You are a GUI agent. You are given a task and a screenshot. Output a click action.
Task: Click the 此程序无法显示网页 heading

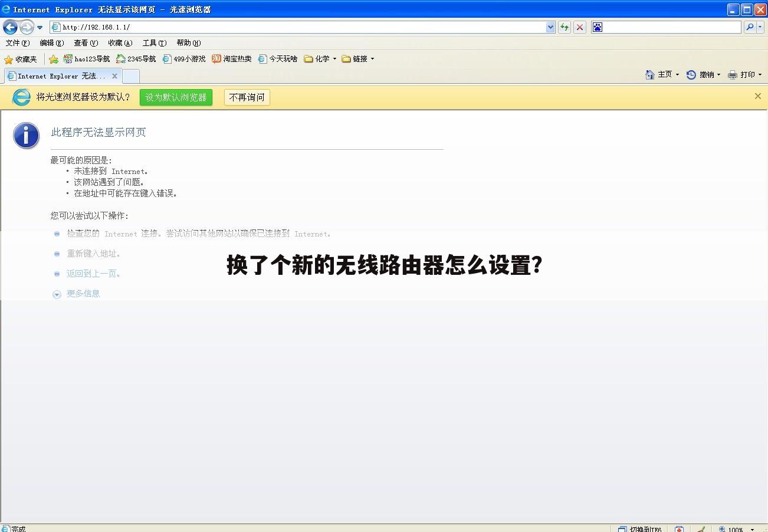(x=99, y=132)
